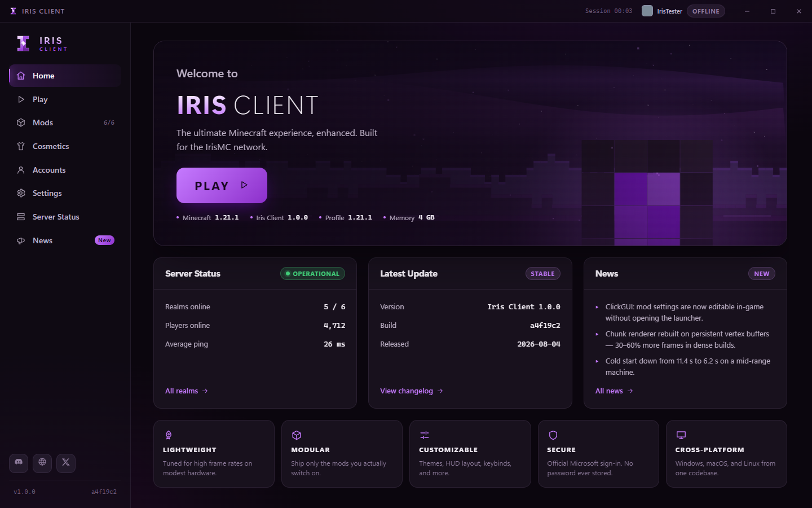Screen dimensions: 812x508
Task: Click the Chunk renderer news item
Action: point(685,339)
